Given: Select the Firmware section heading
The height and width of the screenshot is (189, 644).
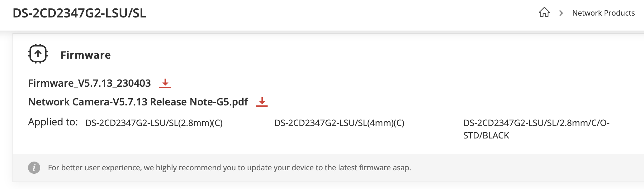Looking at the screenshot, I should coord(86,55).
